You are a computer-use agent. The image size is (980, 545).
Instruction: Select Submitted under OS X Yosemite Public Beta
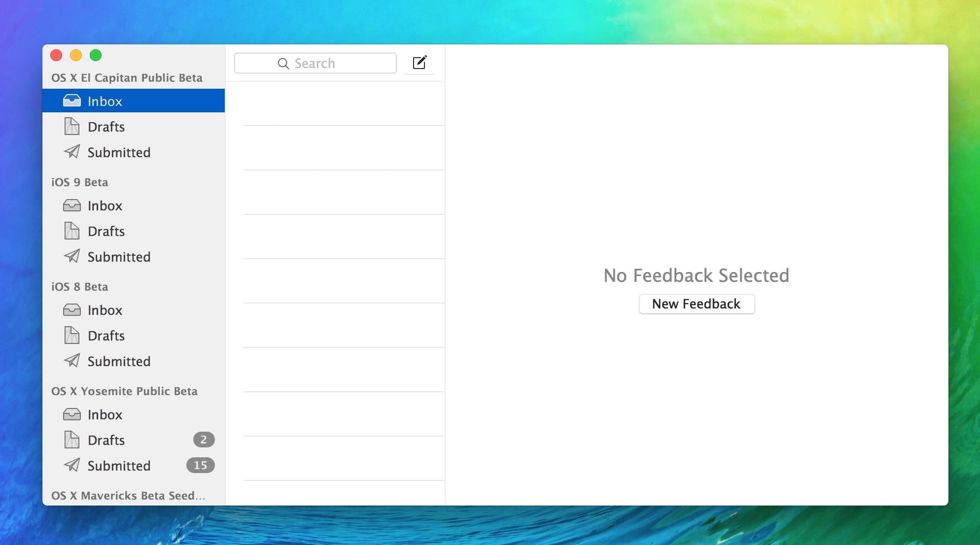coord(119,465)
